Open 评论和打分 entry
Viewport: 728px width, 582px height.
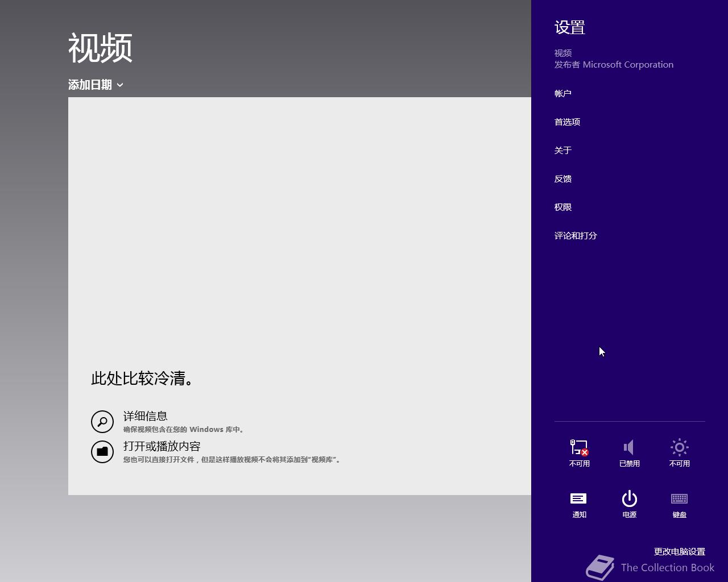[576, 235]
